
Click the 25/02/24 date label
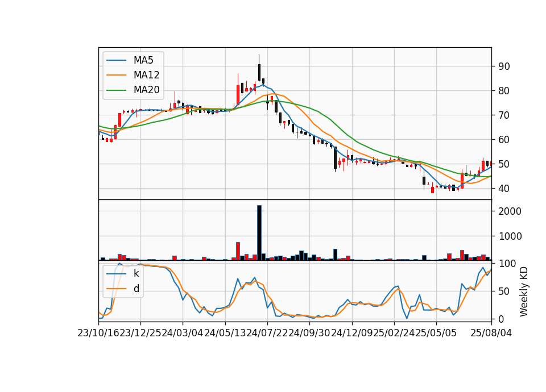coord(394,333)
